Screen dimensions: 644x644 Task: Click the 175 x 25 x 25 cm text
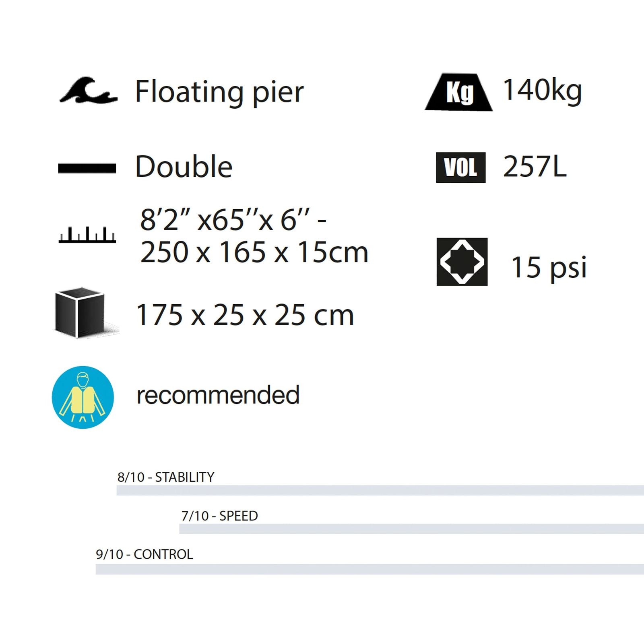245,315
